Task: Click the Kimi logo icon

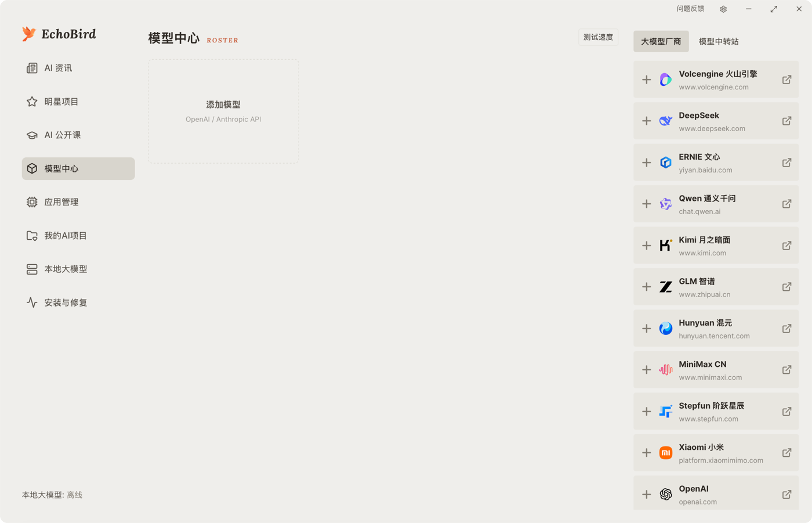Action: tap(666, 246)
